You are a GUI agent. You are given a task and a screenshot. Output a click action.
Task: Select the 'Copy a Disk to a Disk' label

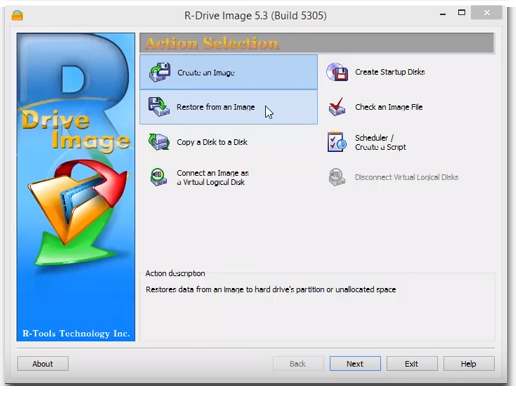pos(212,142)
